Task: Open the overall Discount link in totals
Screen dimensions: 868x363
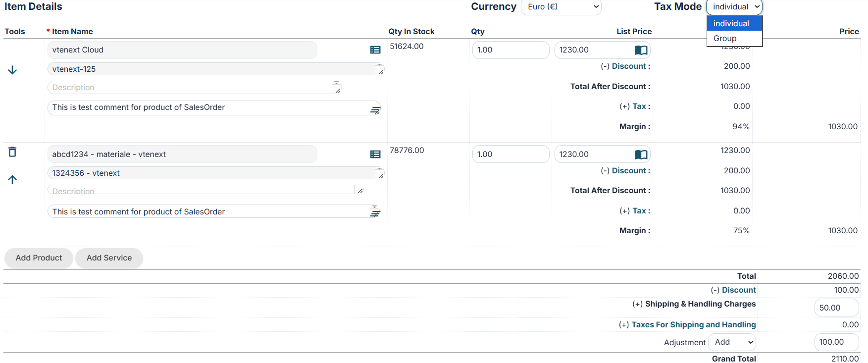Action: (x=739, y=290)
